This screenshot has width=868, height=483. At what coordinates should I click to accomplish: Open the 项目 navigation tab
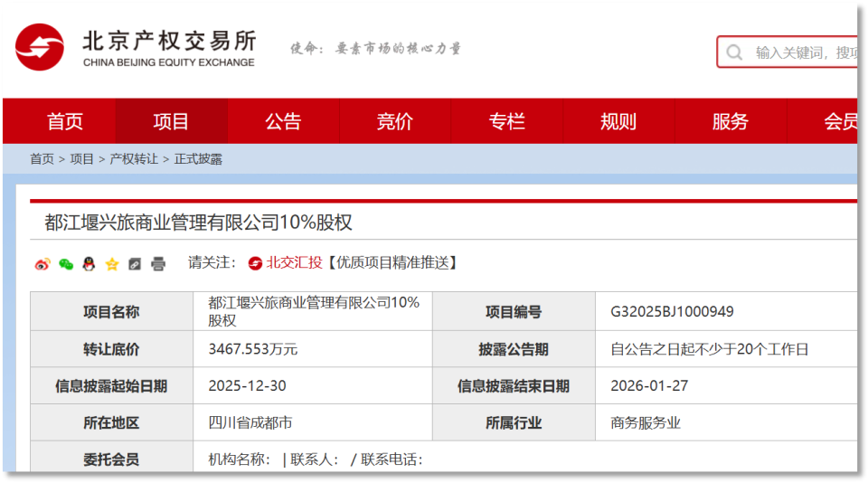click(171, 121)
